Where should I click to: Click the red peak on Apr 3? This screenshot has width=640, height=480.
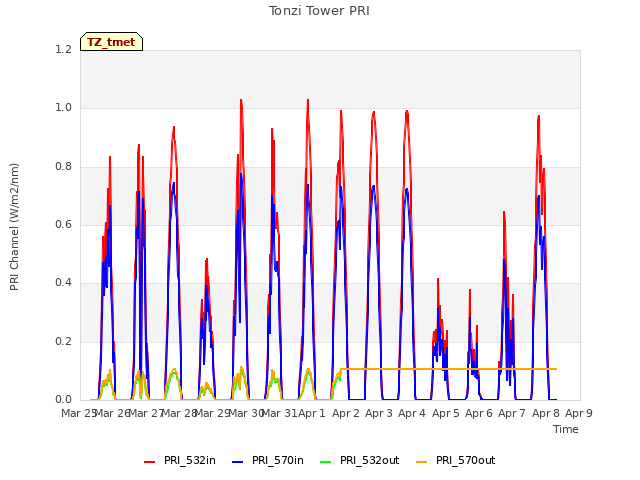coord(373,113)
